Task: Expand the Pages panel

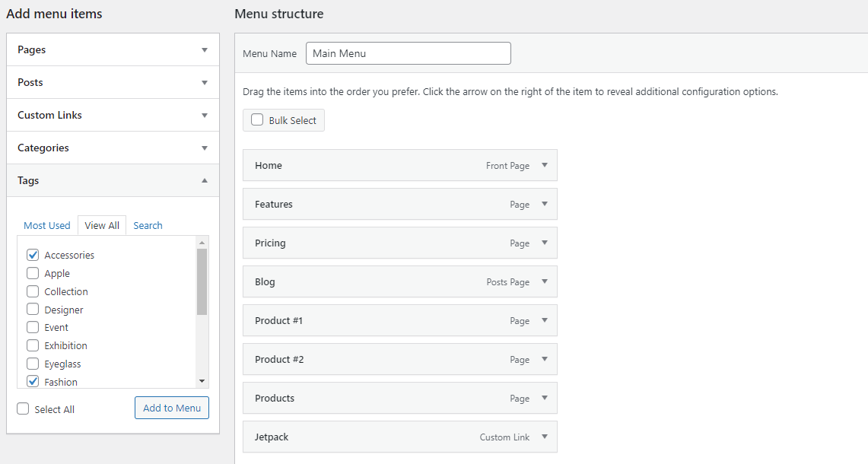Action: (113, 49)
